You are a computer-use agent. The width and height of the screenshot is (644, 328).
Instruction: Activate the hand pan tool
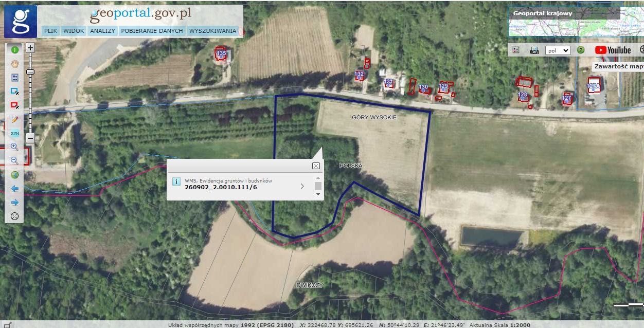(14, 64)
